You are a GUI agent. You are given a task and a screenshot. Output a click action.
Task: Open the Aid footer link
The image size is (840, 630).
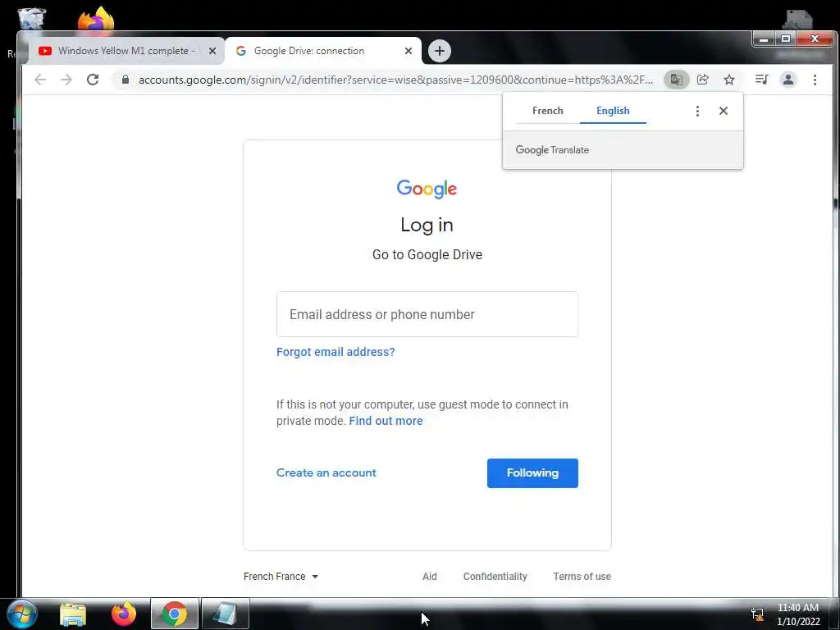tap(430, 577)
